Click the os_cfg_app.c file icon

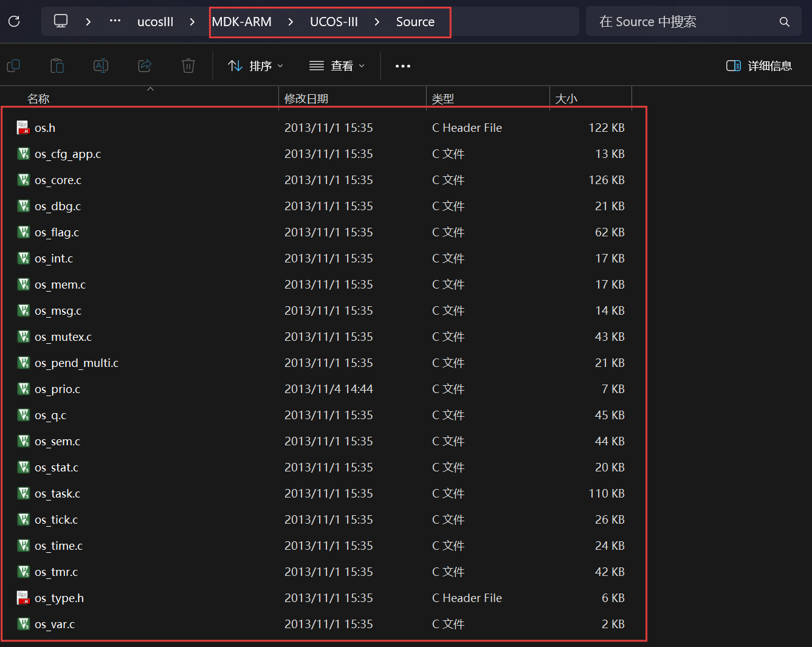point(23,154)
